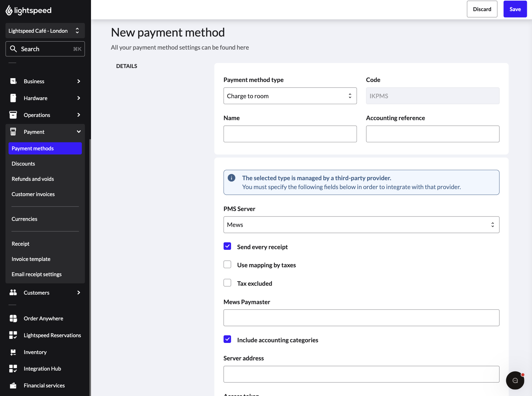Open Financial services
The height and width of the screenshot is (396, 532).
point(44,385)
